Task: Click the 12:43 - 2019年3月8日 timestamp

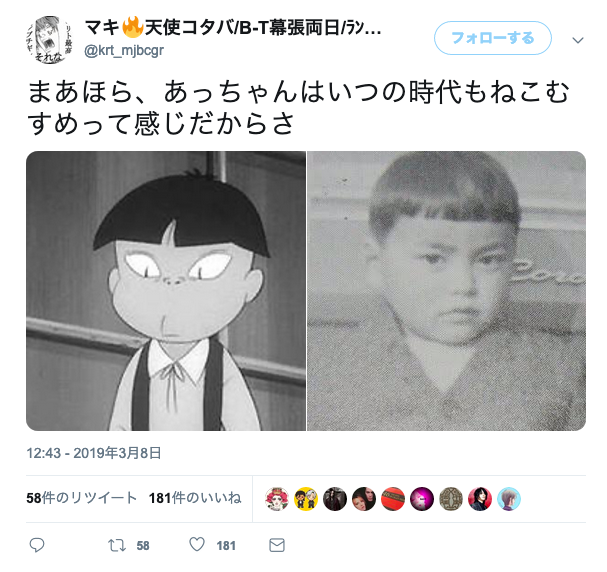Action: (x=94, y=453)
